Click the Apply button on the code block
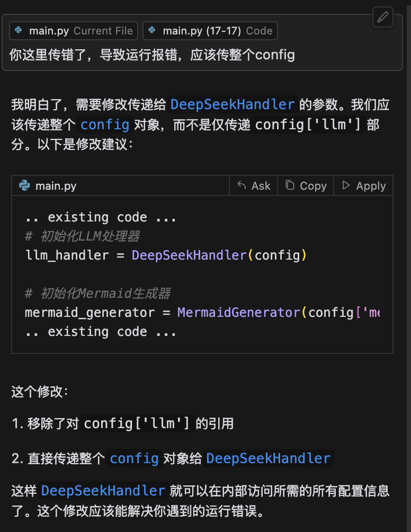 (x=363, y=185)
